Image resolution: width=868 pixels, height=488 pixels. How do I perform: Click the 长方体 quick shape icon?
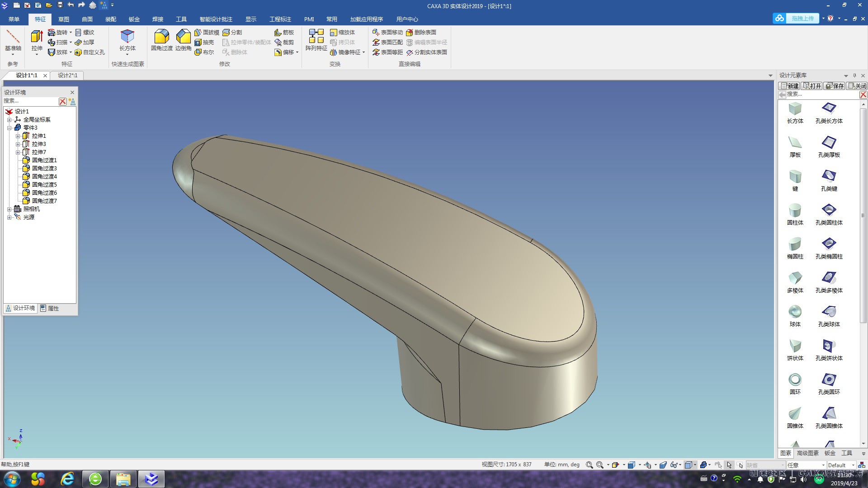(x=127, y=38)
